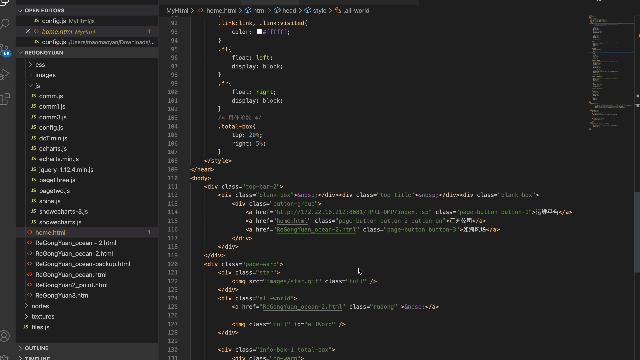
Task: Follow the button-3 ReGongYuan_ocean-2.html href link
Action: point(316,230)
